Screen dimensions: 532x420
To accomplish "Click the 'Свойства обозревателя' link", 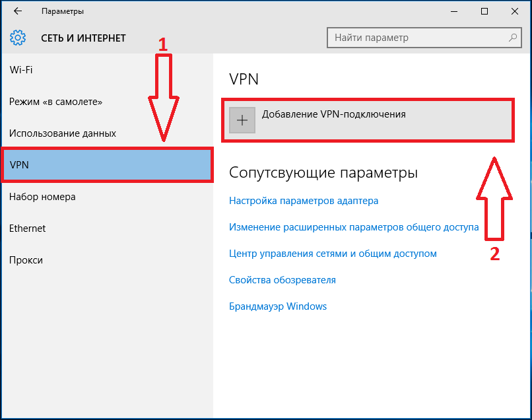I will pos(283,280).
